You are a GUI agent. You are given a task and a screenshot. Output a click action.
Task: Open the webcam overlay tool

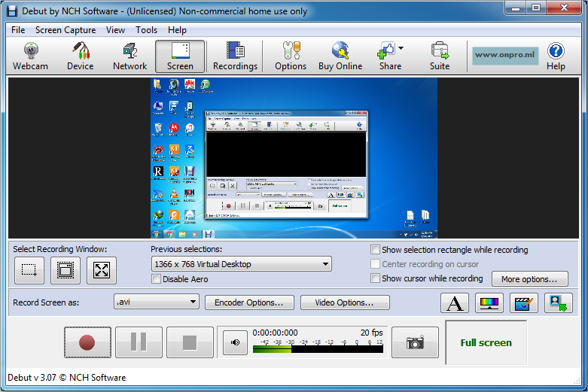pos(559,302)
